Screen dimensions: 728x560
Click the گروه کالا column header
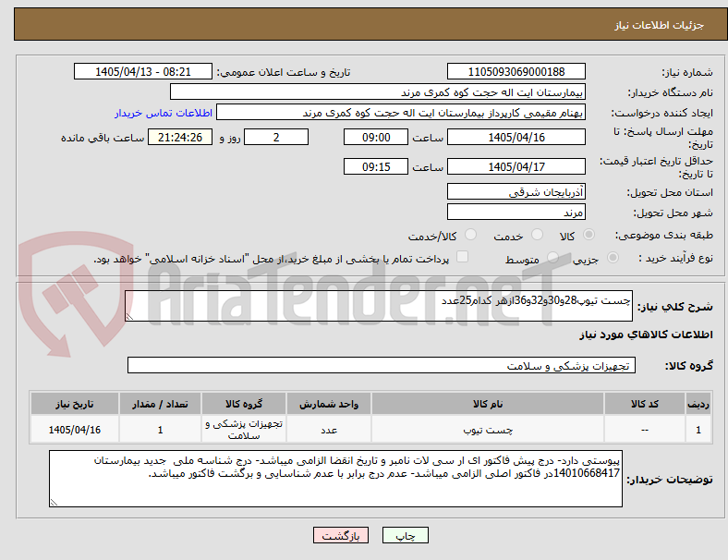(244, 404)
